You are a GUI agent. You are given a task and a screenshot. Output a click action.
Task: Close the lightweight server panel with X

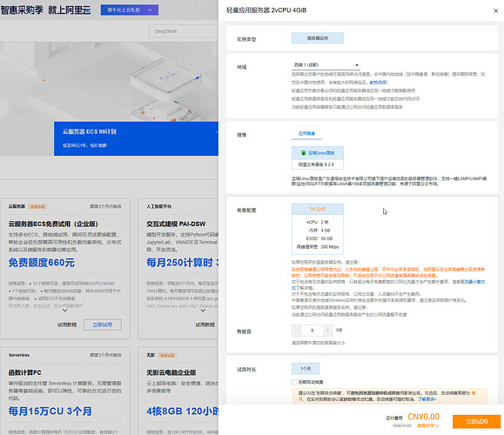pos(495,11)
